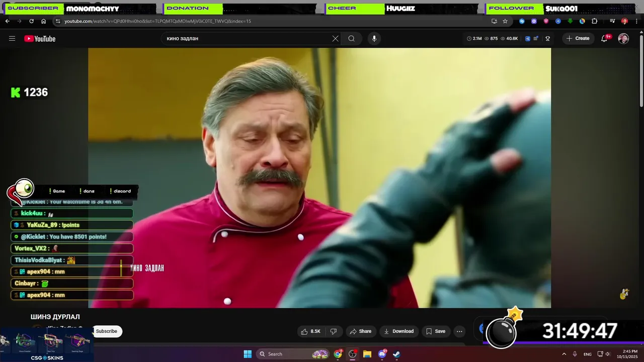Click the CSGOSKINS banner
644x362 pixels.
click(x=47, y=344)
